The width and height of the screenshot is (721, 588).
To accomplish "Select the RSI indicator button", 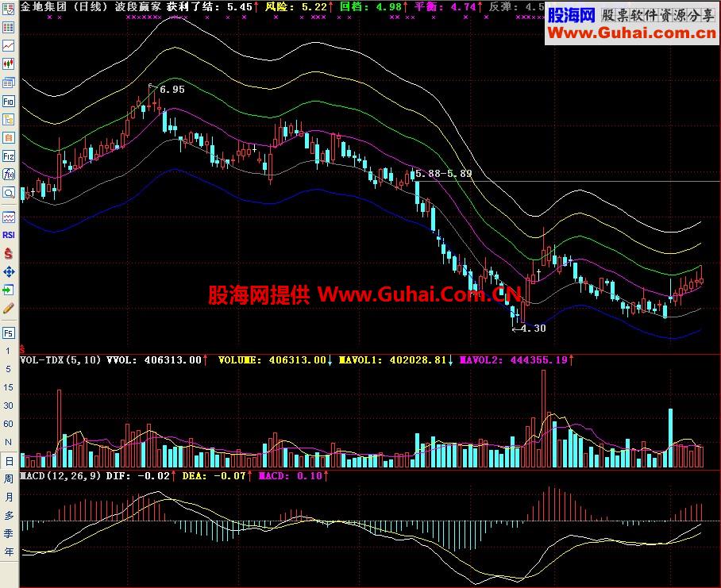I will 8,235.
